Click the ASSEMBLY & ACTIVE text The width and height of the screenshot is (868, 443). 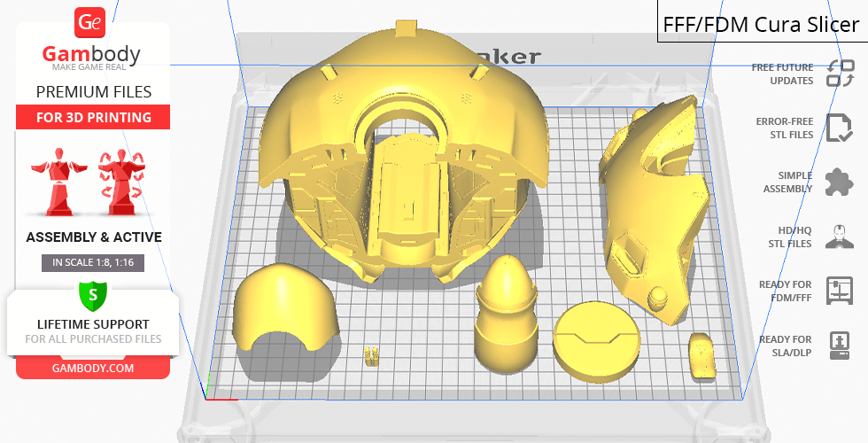(94, 237)
